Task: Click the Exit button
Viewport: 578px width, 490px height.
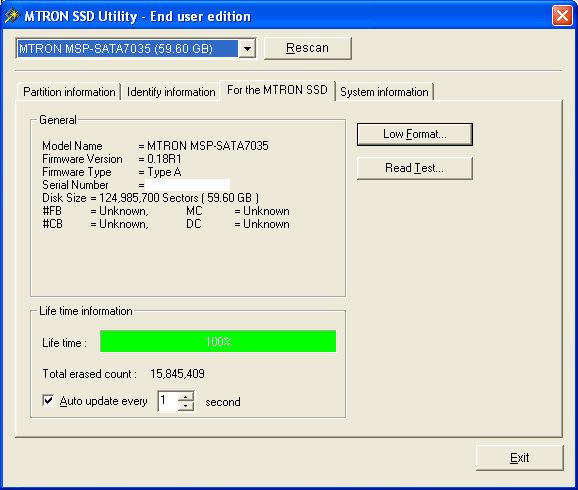Action: [x=519, y=458]
